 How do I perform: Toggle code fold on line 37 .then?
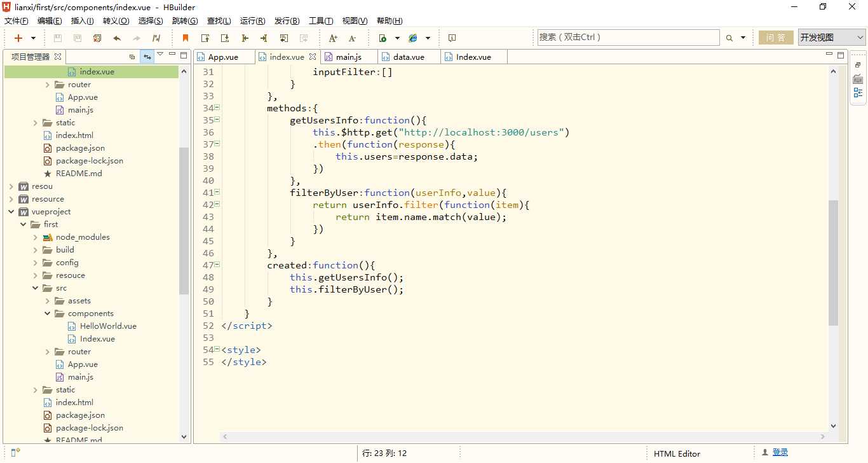(x=217, y=144)
